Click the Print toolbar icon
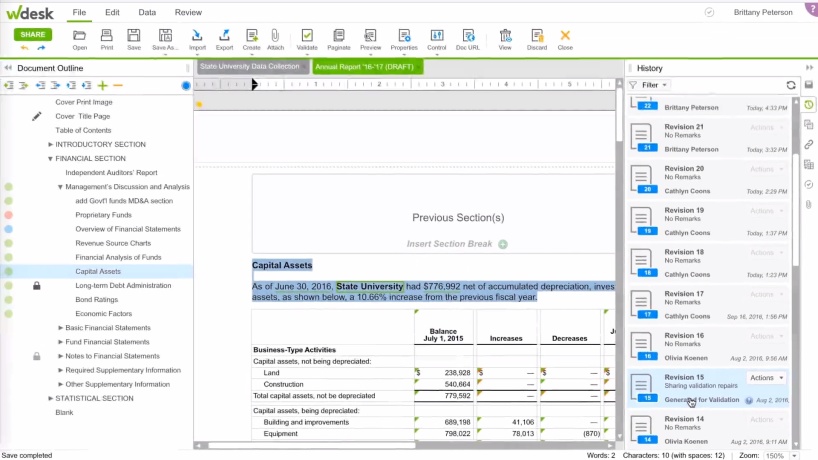Image resolution: width=818 pixels, height=460 pixels. point(106,40)
